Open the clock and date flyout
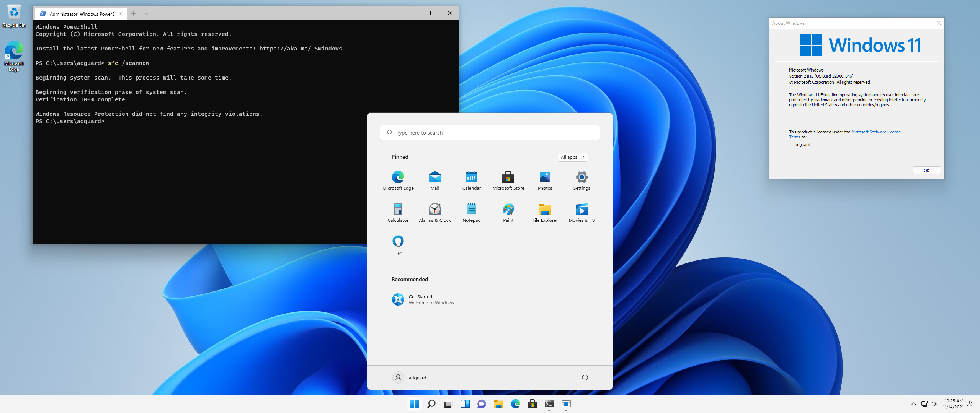This screenshot has width=980, height=413. pos(953,404)
